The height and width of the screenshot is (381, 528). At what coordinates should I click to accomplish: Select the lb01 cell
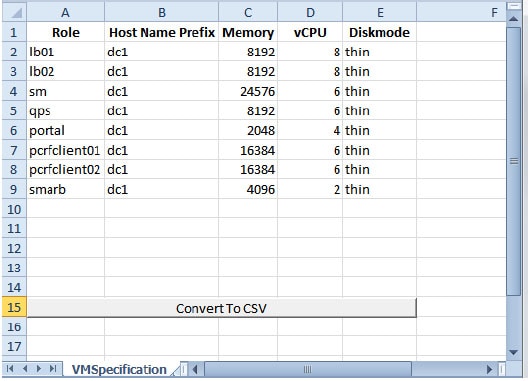coord(66,52)
